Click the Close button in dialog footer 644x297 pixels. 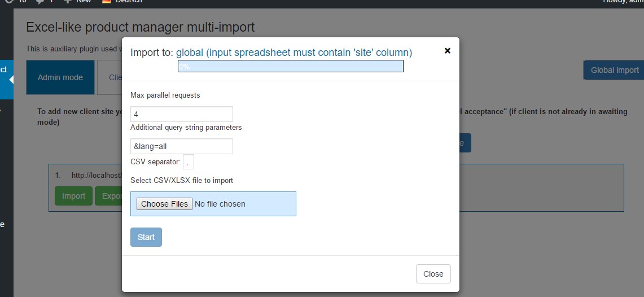[x=433, y=274]
